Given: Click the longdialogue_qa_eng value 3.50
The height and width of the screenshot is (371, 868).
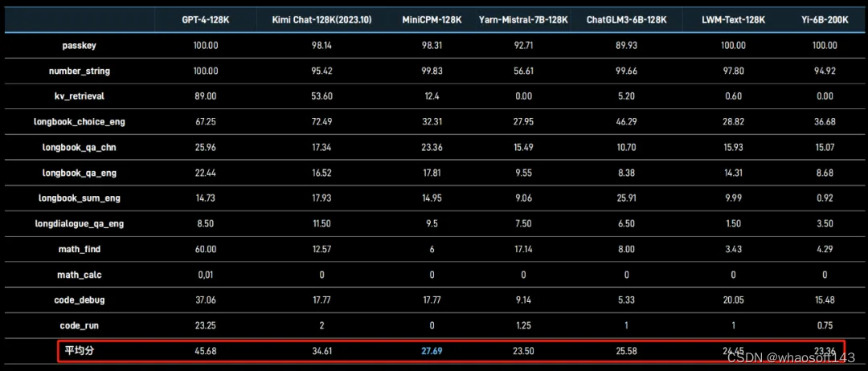Looking at the screenshot, I should click(825, 224).
